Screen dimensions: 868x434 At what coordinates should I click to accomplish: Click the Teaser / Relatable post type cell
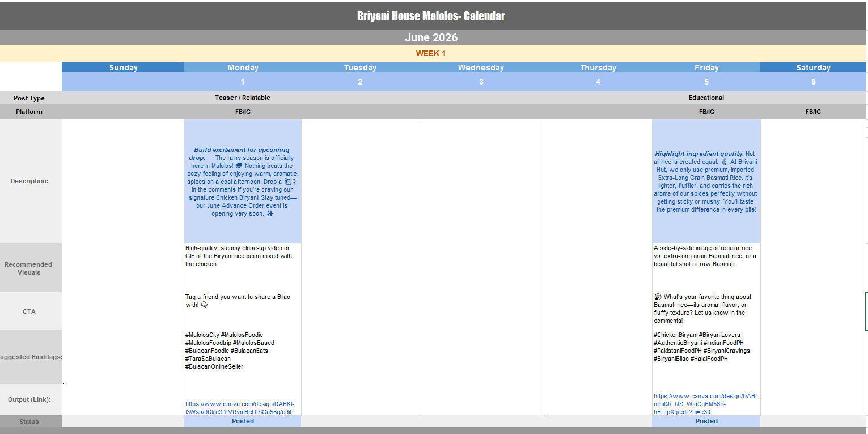pyautogui.click(x=243, y=98)
